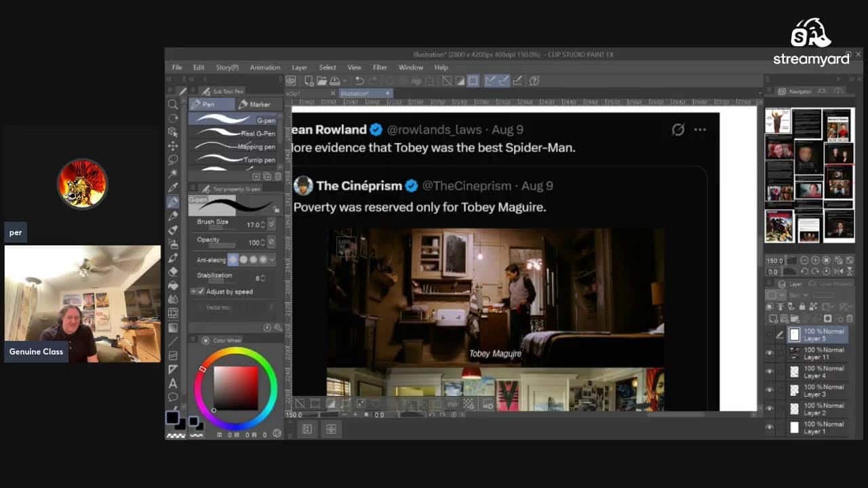Open the Filter menu
The width and height of the screenshot is (868, 488).
point(380,68)
